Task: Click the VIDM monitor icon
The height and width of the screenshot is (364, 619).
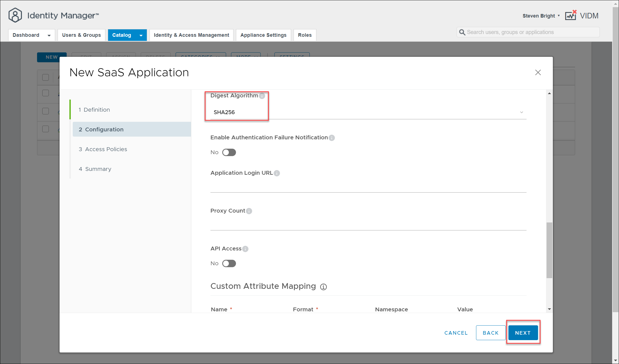Action: pos(570,16)
